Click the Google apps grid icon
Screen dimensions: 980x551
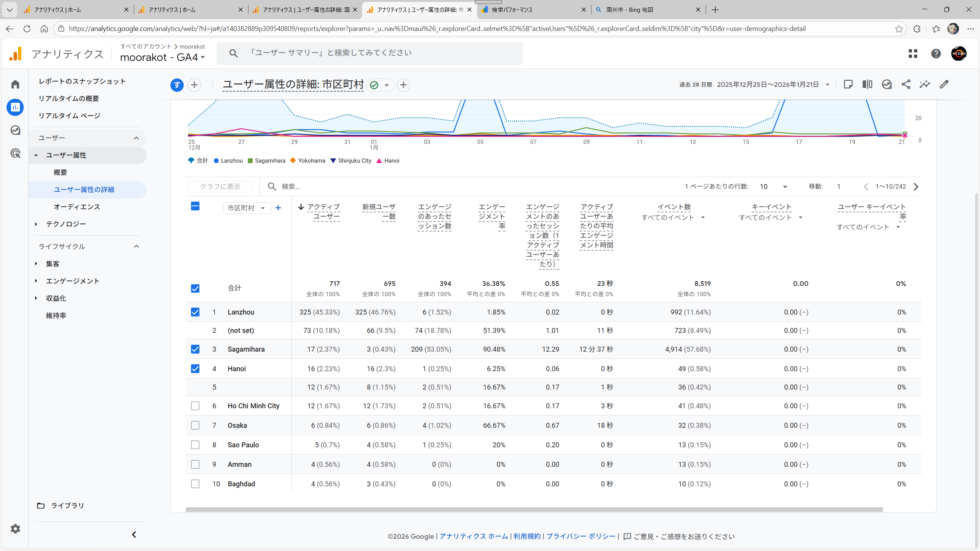[x=913, y=54]
